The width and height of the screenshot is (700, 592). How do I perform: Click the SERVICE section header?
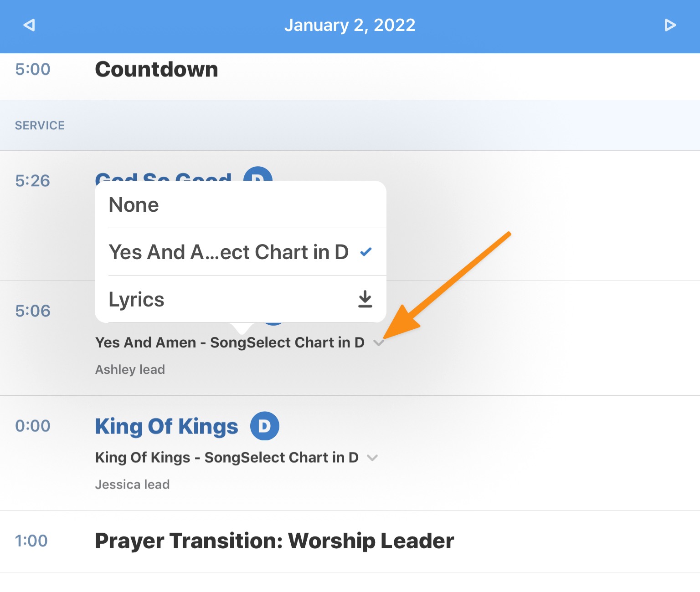point(40,125)
